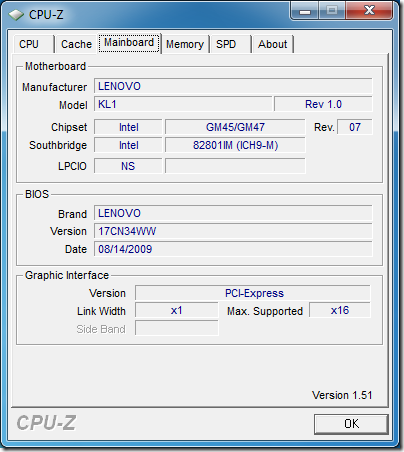The height and width of the screenshot is (452, 404).
Task: Click the chipset Rev. value 07
Action: click(355, 127)
